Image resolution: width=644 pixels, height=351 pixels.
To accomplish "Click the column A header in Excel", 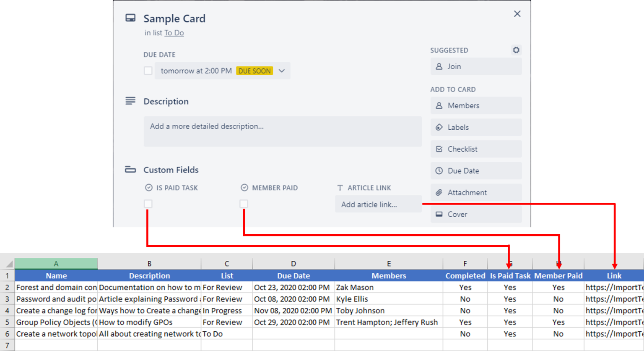I will coord(56,263).
